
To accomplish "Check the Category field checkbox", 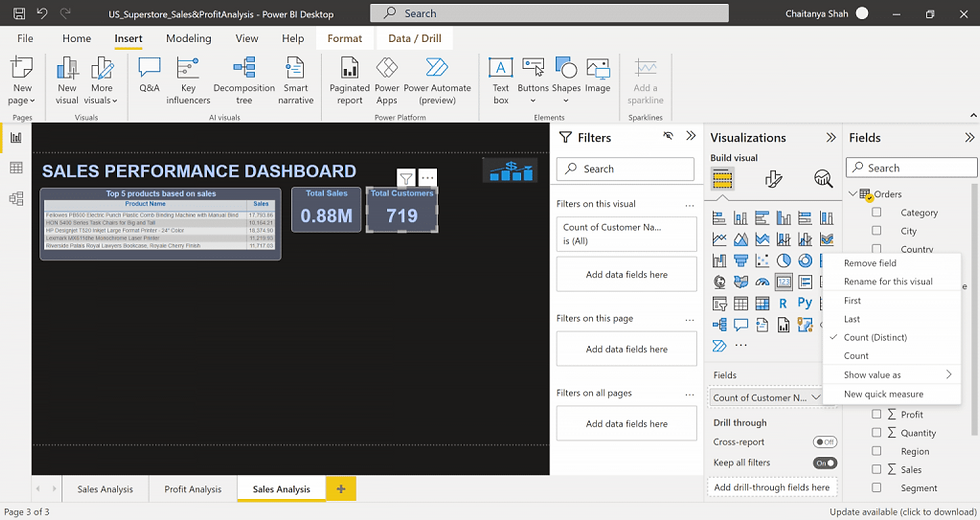I will point(876,212).
